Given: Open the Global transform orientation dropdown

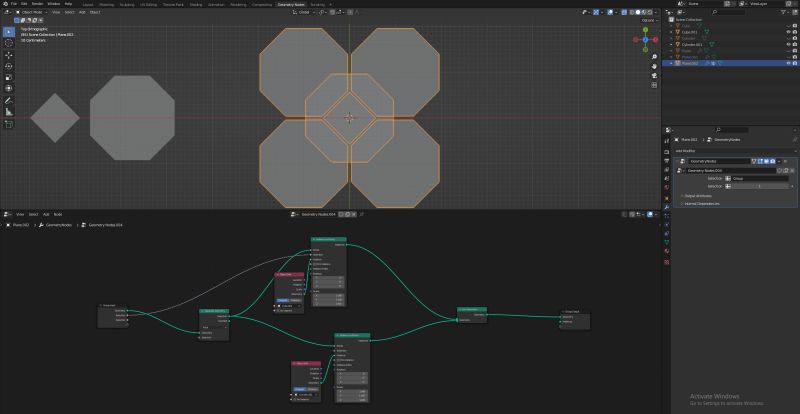Looking at the screenshot, I should tap(305, 12).
